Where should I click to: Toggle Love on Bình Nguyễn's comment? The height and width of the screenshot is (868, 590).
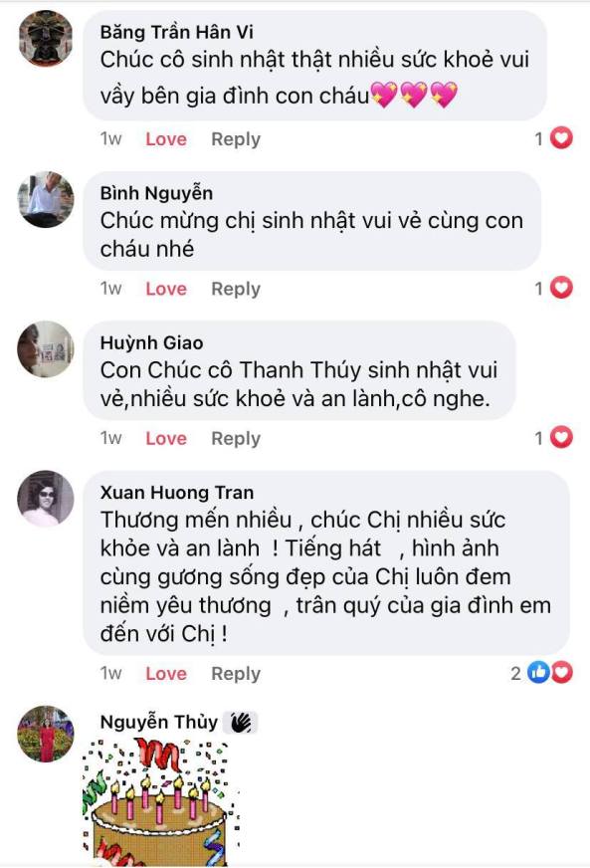coord(166,289)
